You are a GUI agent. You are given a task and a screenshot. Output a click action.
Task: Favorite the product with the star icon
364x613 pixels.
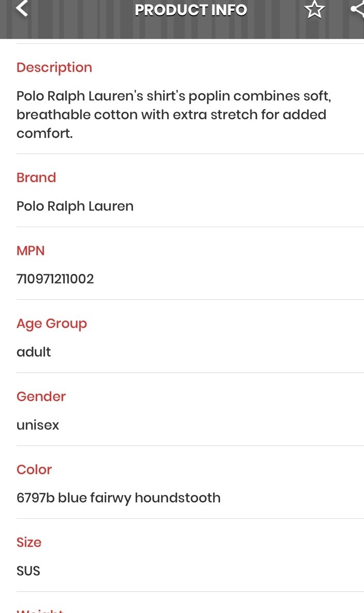[x=314, y=9]
